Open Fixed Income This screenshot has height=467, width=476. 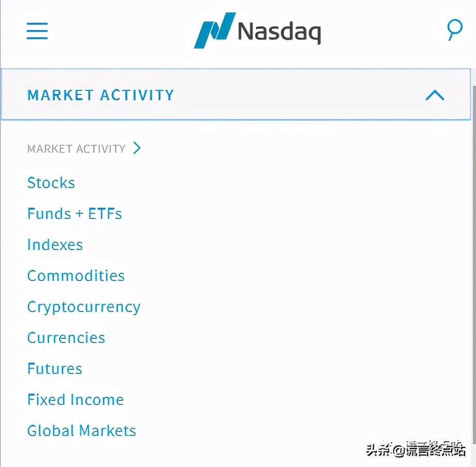tap(75, 400)
